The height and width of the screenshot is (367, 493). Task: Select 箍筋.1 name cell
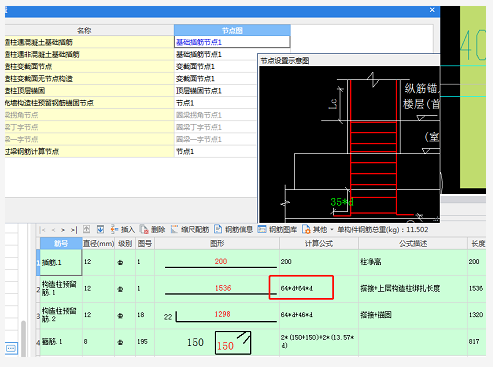pos(61,342)
